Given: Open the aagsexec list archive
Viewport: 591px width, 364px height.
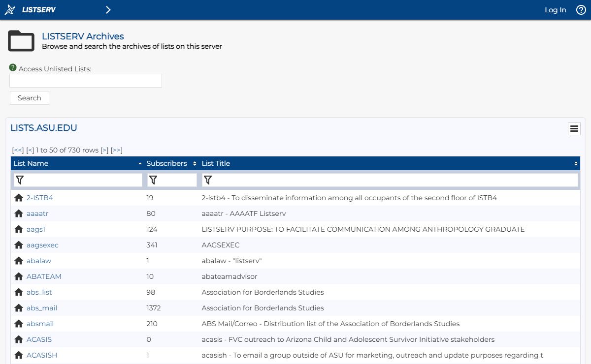Looking at the screenshot, I should pos(42,245).
